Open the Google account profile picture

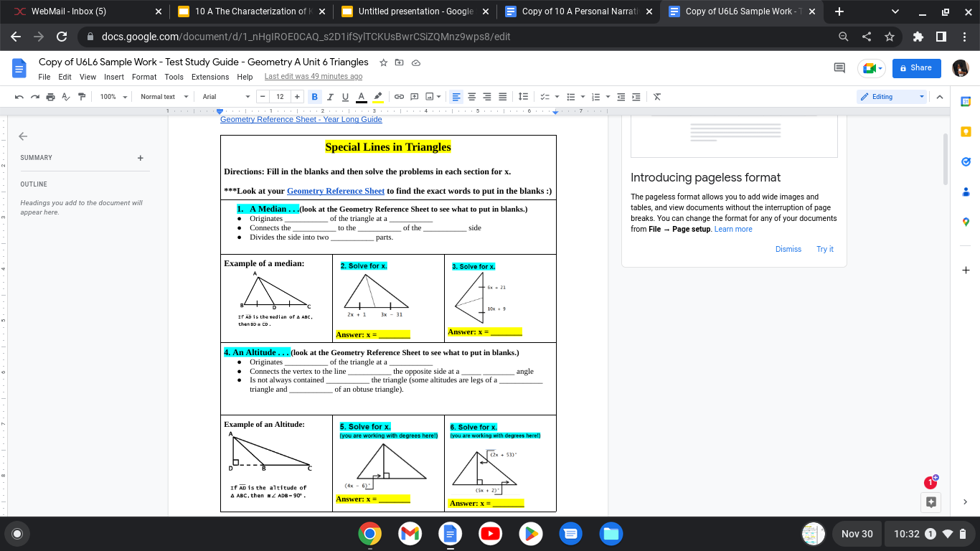961,67
